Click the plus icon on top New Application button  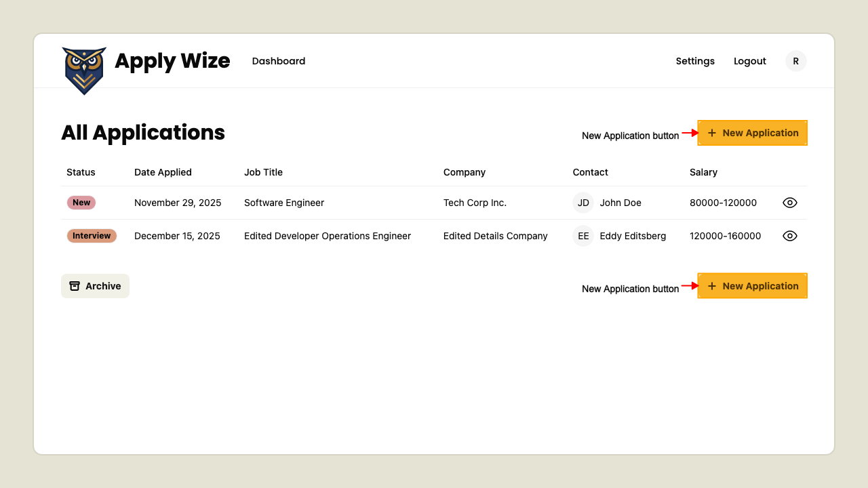tap(711, 133)
